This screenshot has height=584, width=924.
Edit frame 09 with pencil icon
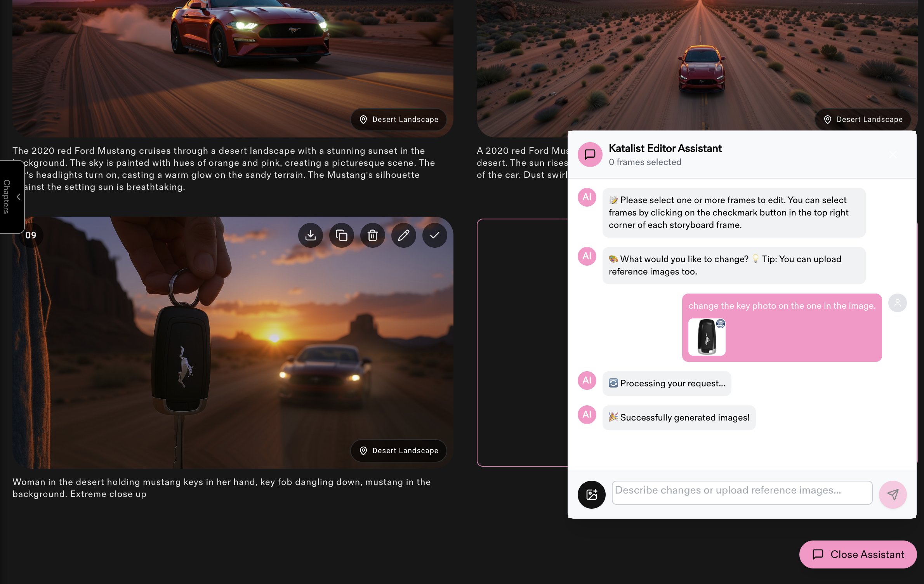pos(403,235)
